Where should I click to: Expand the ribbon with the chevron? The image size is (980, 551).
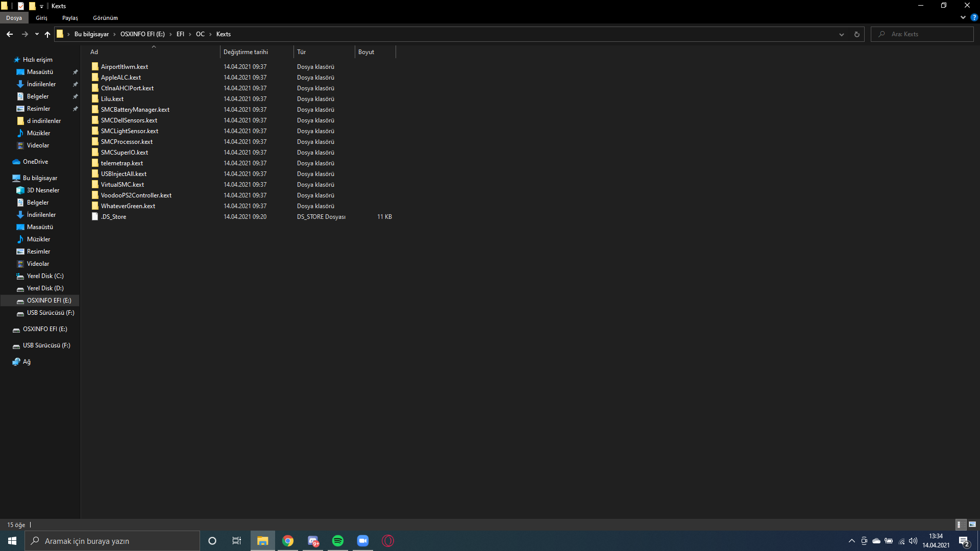point(963,17)
